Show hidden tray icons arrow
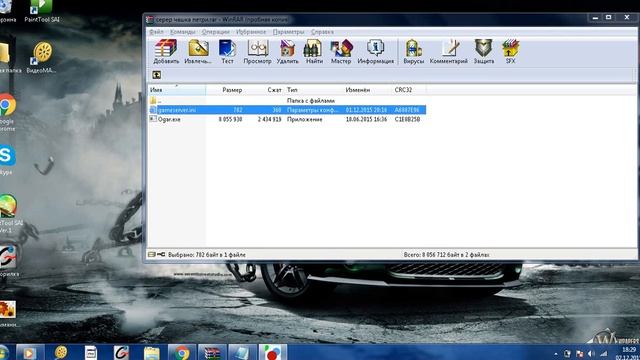 click(556, 354)
